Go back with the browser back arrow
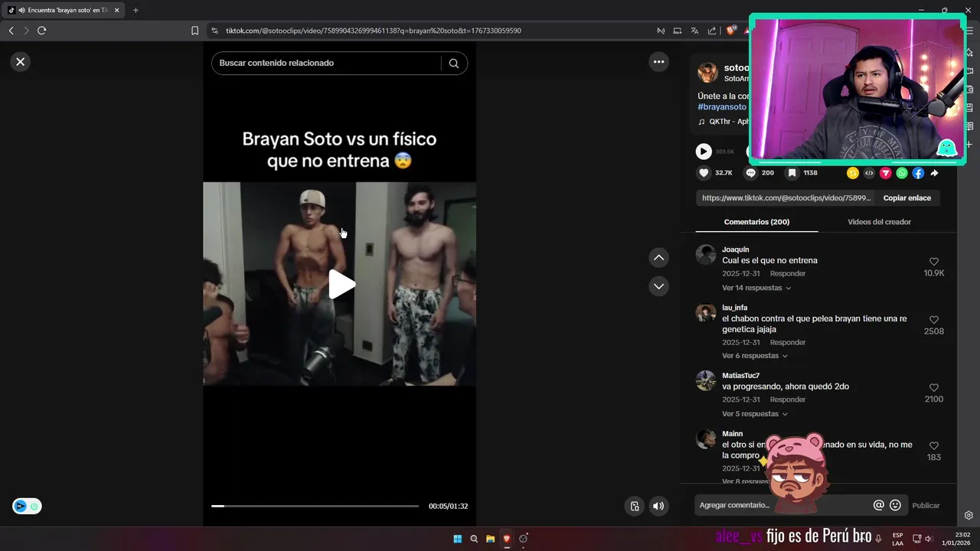Image resolution: width=980 pixels, height=551 pixels. [x=11, y=31]
